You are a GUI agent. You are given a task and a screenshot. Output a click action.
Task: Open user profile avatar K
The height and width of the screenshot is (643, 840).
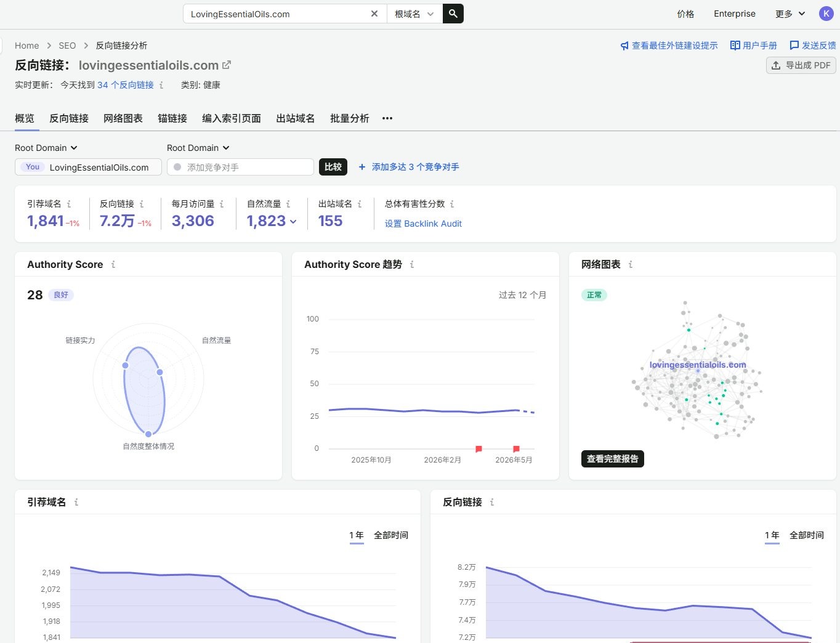tap(826, 14)
